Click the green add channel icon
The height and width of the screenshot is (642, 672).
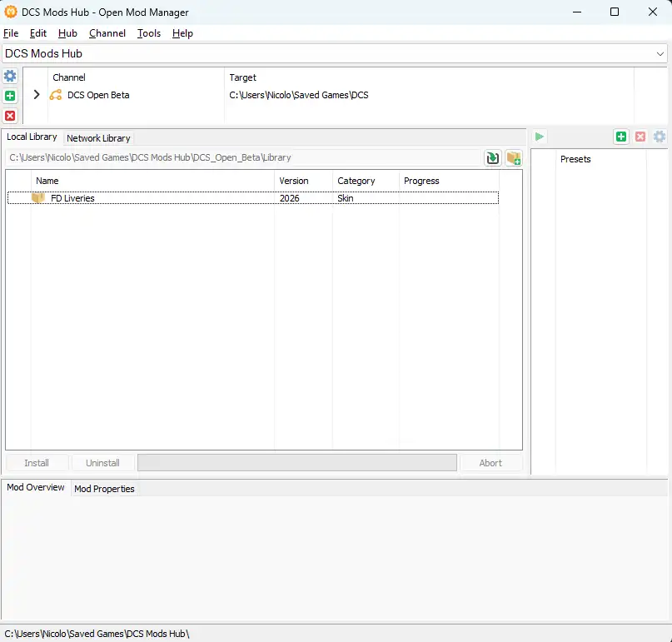pyautogui.click(x=10, y=96)
